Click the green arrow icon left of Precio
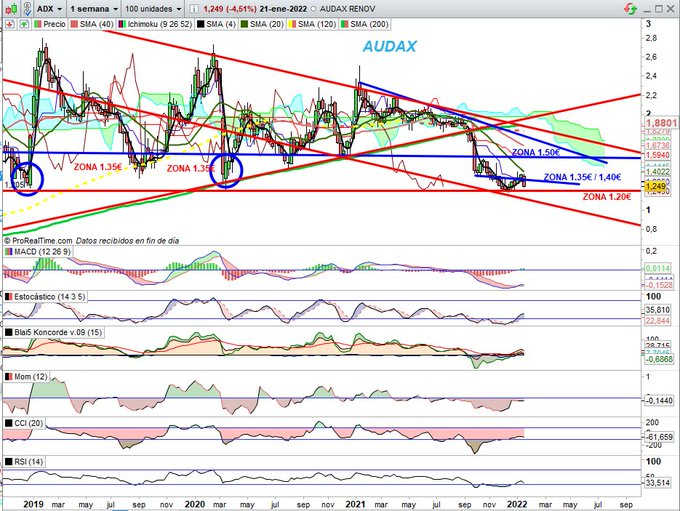 [x=24, y=24]
